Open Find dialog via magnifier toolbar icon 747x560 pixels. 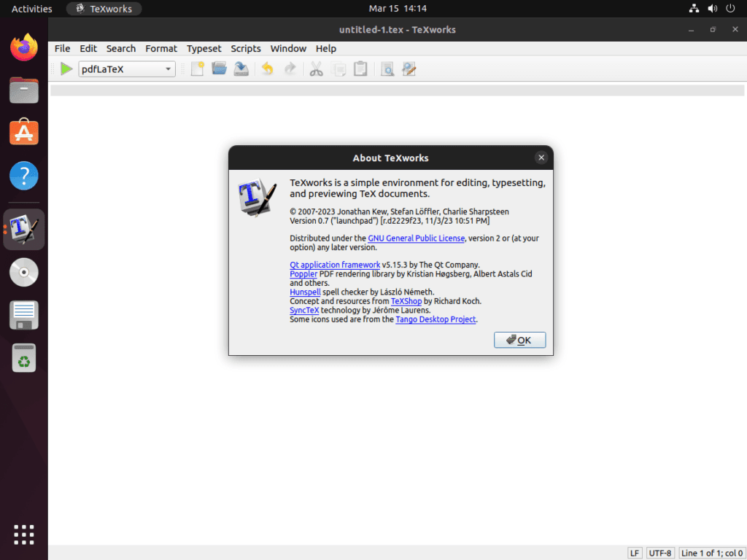click(387, 69)
